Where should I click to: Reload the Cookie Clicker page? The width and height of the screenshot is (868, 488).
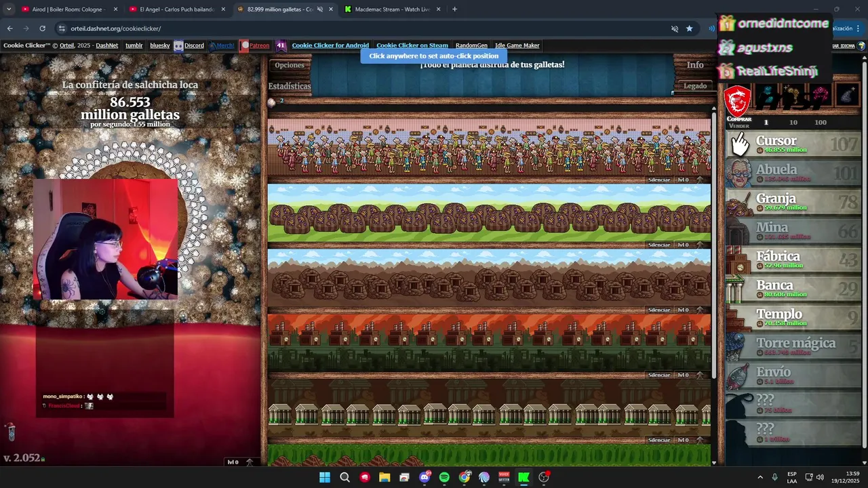tap(42, 28)
